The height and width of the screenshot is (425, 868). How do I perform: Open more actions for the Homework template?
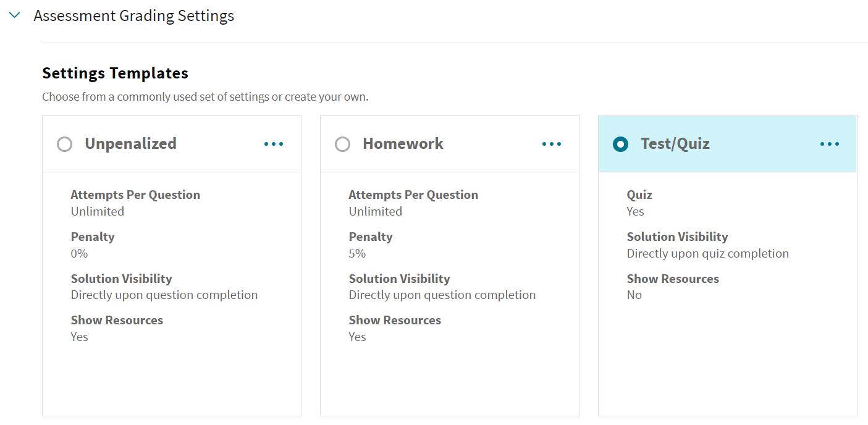552,144
